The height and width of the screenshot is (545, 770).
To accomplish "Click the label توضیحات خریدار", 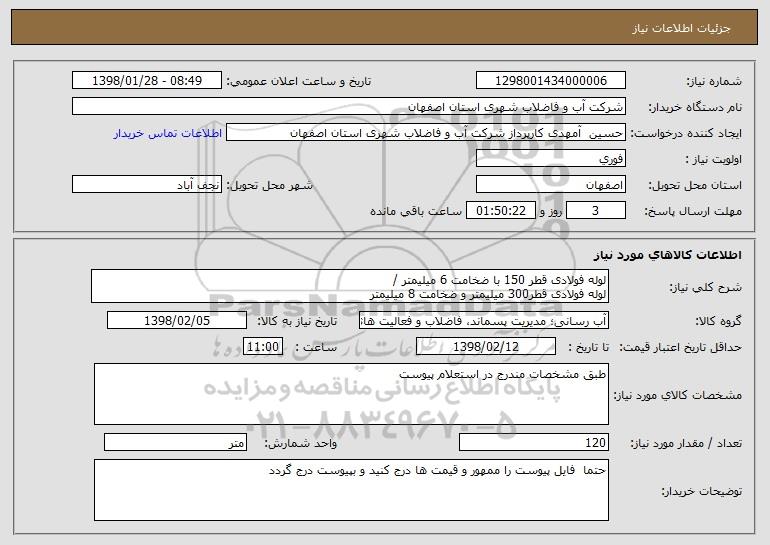I will 702,491.
